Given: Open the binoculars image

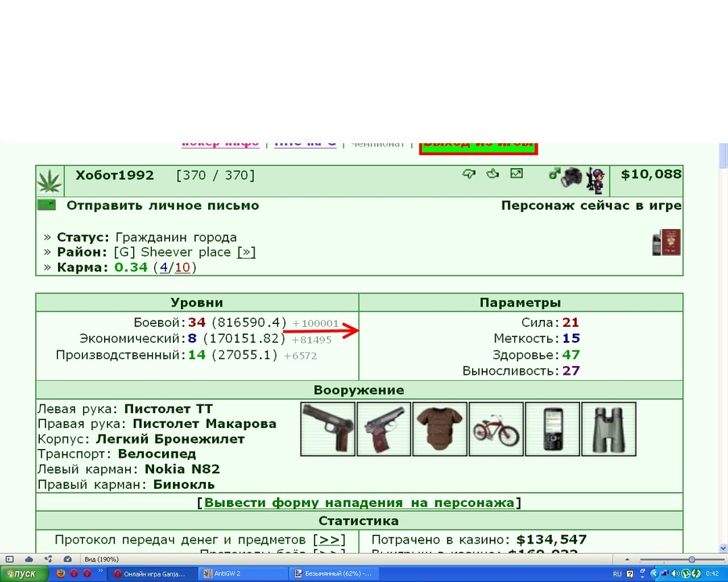Looking at the screenshot, I should click(x=609, y=429).
